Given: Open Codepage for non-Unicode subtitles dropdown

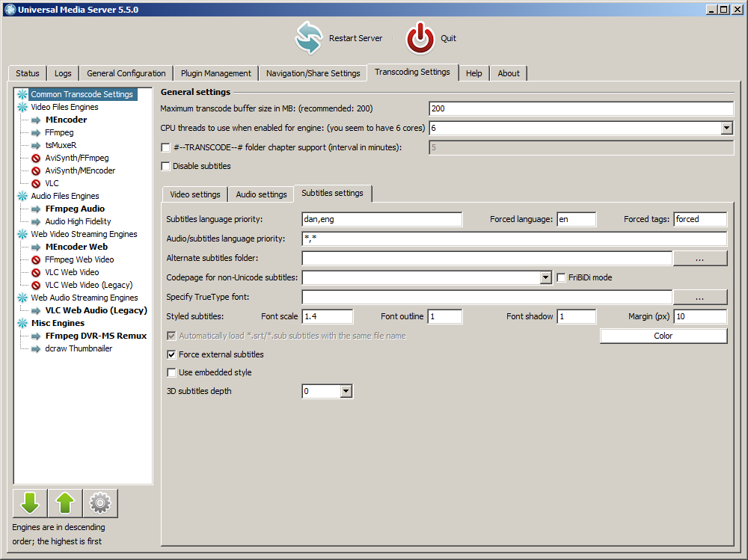Looking at the screenshot, I should (546, 277).
